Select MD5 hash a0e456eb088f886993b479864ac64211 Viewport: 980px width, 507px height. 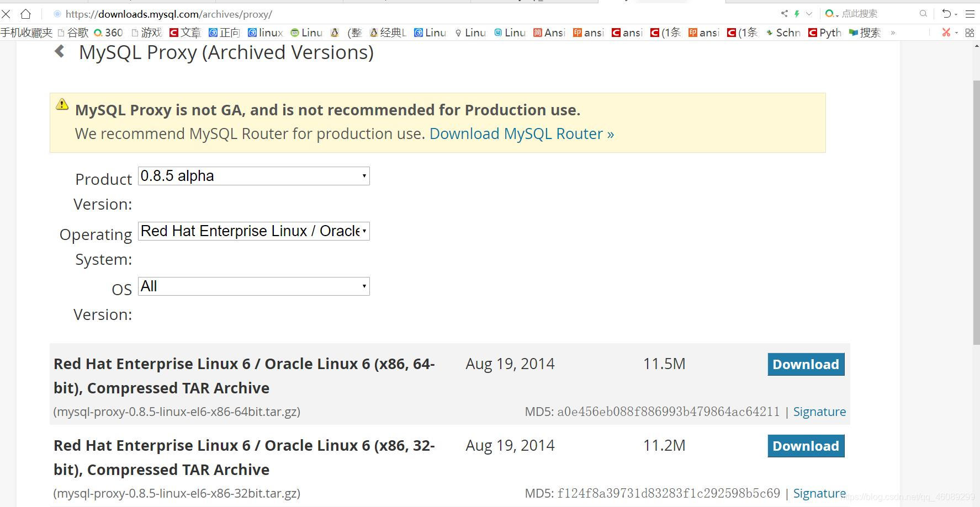pyautogui.click(x=668, y=412)
